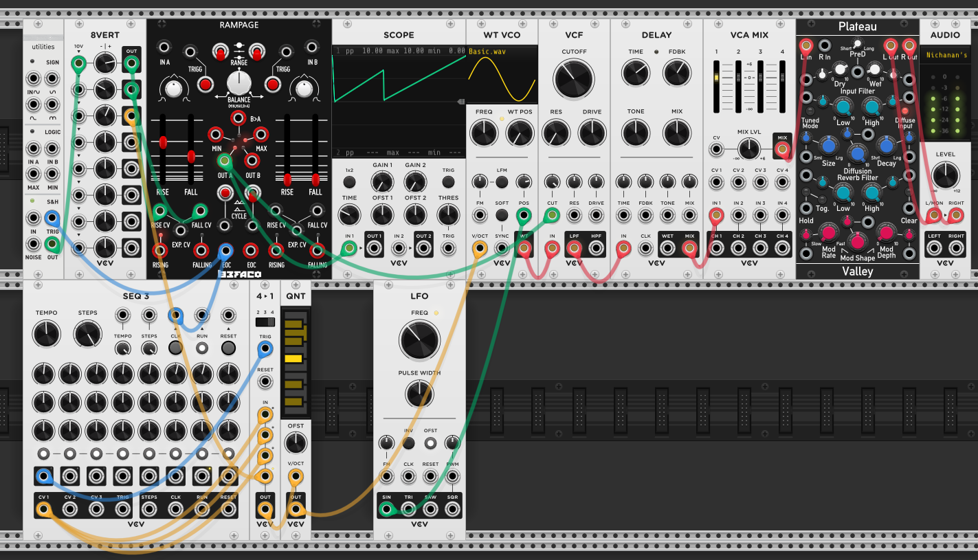Click the Rampage B>A output jack
The image size is (978, 560).
tap(238, 118)
